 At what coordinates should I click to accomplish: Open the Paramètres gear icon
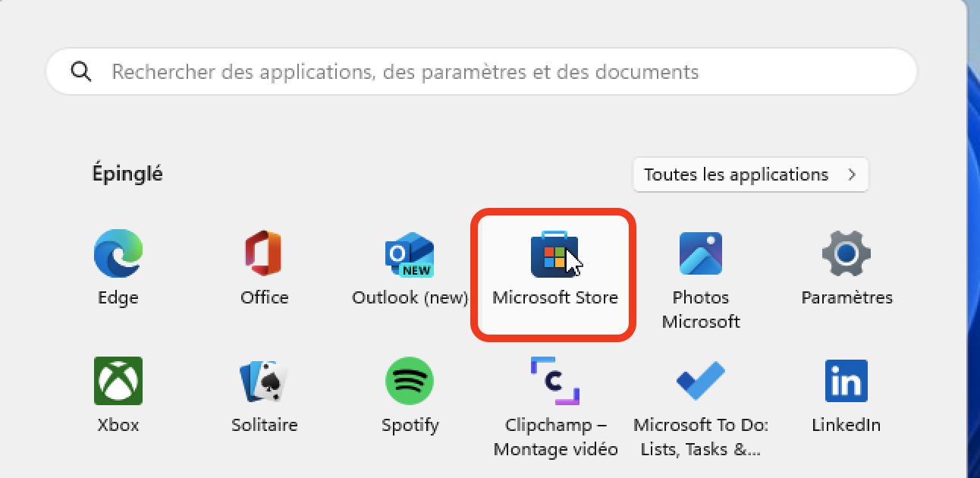click(x=847, y=253)
